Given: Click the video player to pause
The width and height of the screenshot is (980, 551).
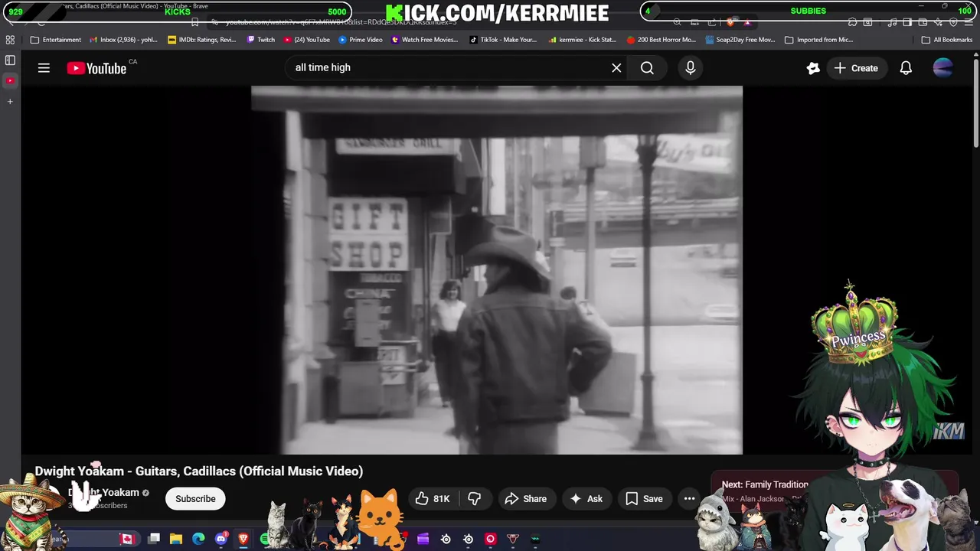Looking at the screenshot, I should [x=497, y=269].
